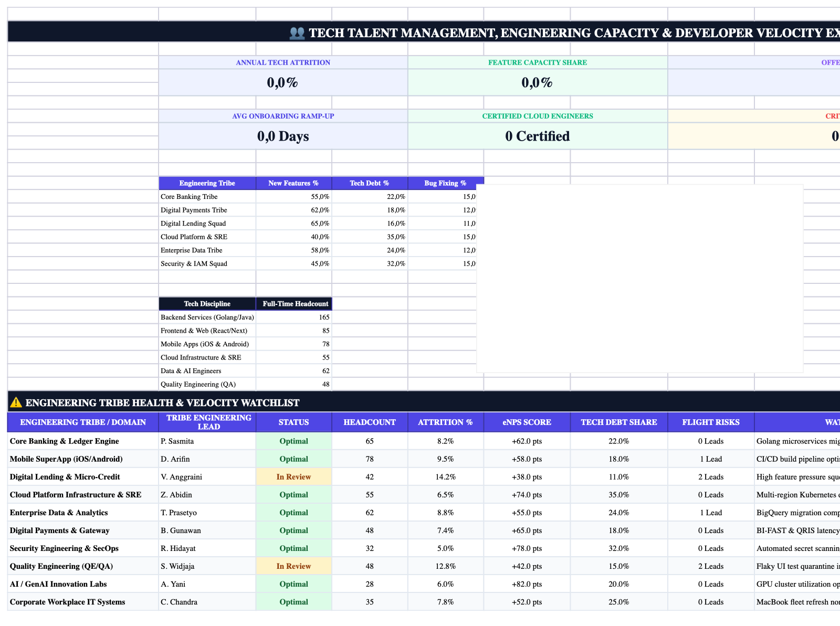
Task: Select Optimal status for Digital Payments & Gateway
Action: [x=293, y=530]
